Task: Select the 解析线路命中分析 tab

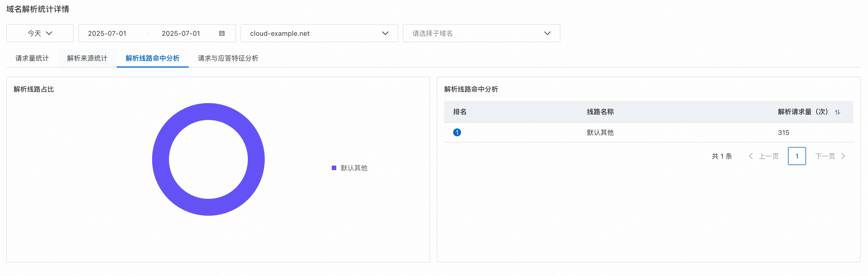Action: click(152, 58)
